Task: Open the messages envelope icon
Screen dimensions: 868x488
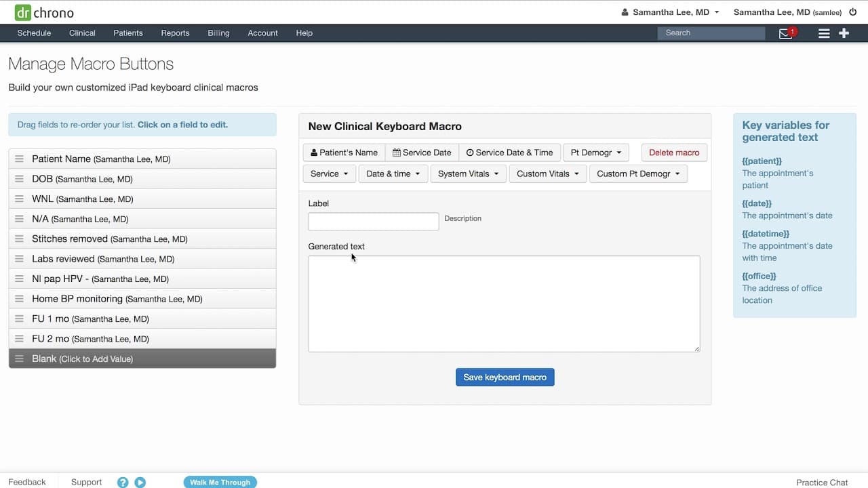Action: [x=785, y=33]
